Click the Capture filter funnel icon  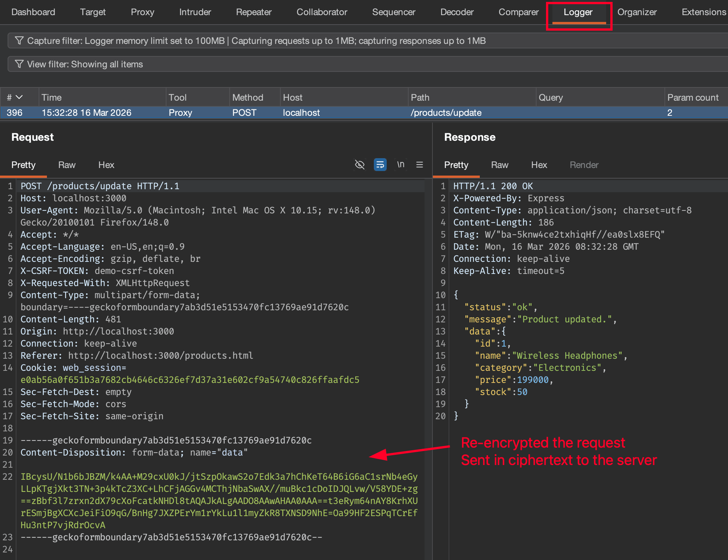(x=19, y=40)
